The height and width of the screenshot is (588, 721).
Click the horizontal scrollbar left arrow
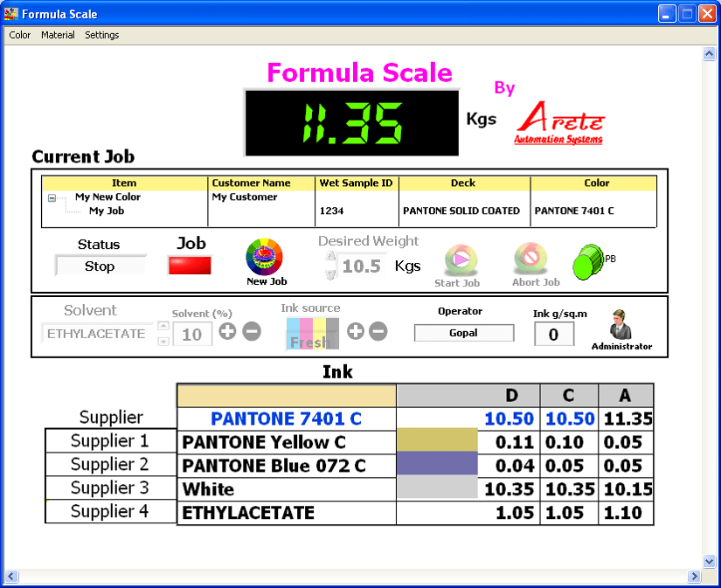pos(11,576)
